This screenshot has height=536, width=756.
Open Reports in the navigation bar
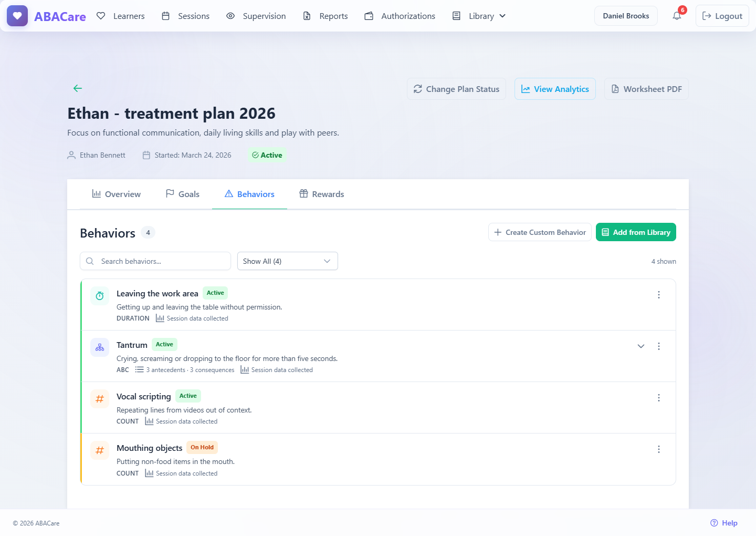click(325, 16)
